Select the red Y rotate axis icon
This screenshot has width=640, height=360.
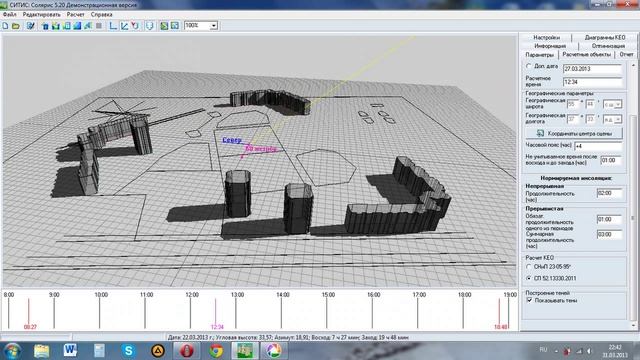135,26
